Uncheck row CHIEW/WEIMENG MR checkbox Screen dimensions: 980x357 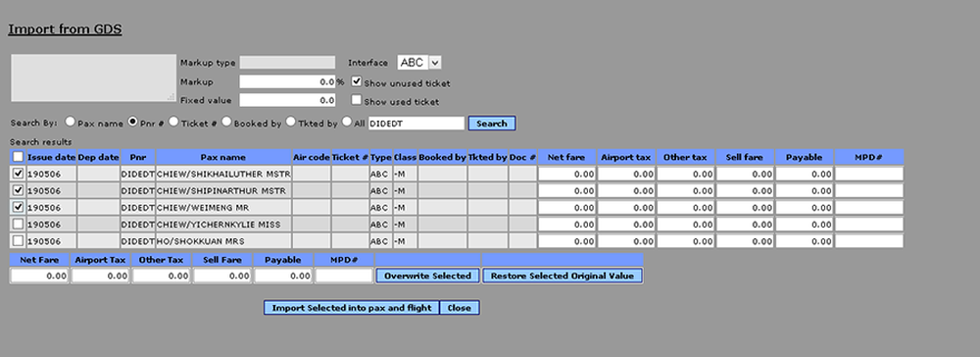click(x=18, y=207)
